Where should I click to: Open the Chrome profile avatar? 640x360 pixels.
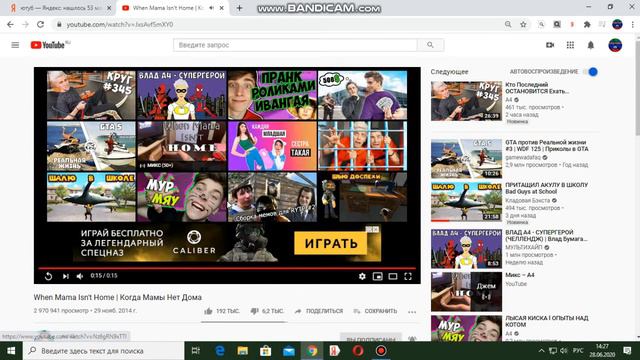617,24
